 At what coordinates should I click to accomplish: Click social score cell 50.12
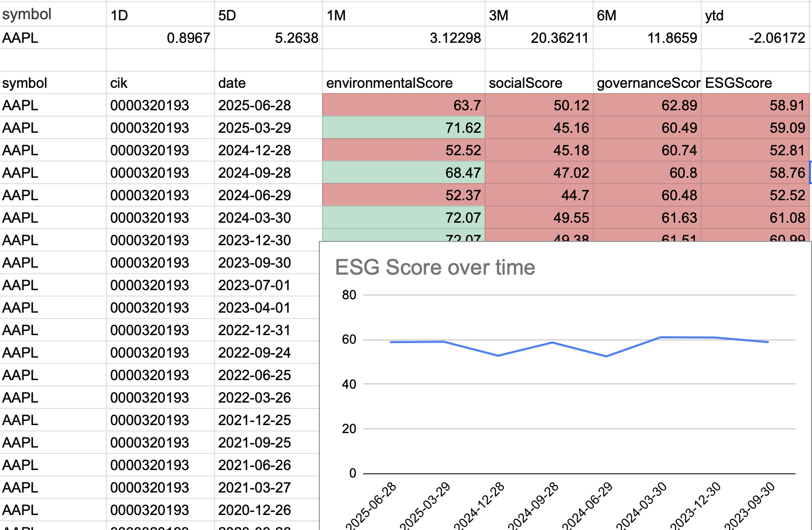coord(539,105)
